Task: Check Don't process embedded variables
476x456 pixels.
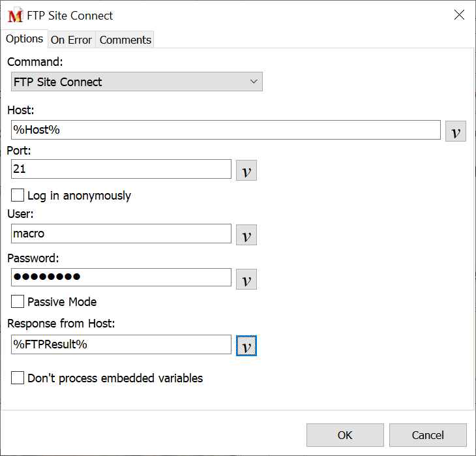Action: point(18,378)
